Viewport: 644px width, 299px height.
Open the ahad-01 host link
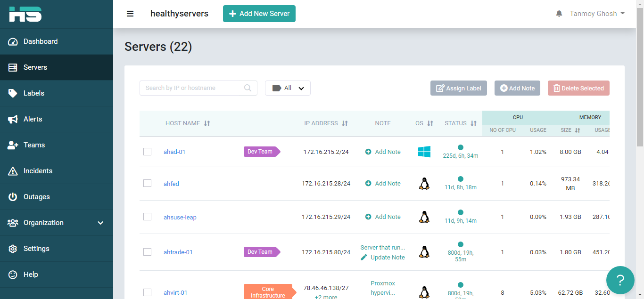pos(174,152)
